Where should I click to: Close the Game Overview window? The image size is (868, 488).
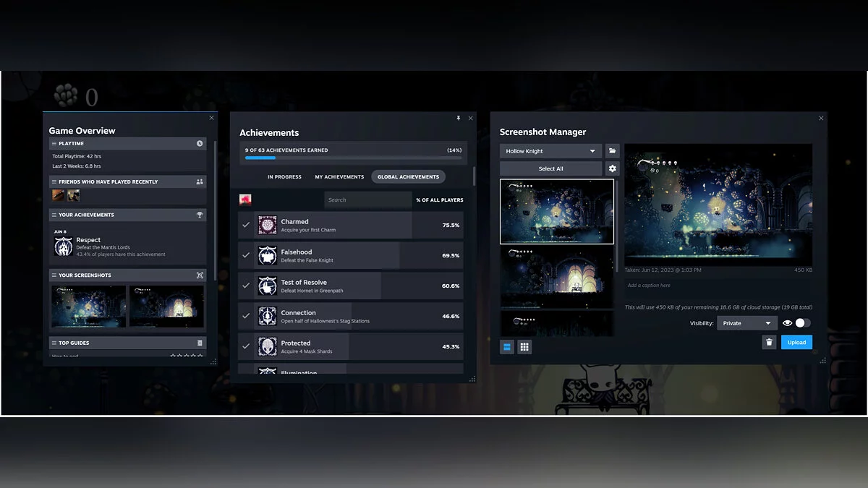tap(211, 118)
